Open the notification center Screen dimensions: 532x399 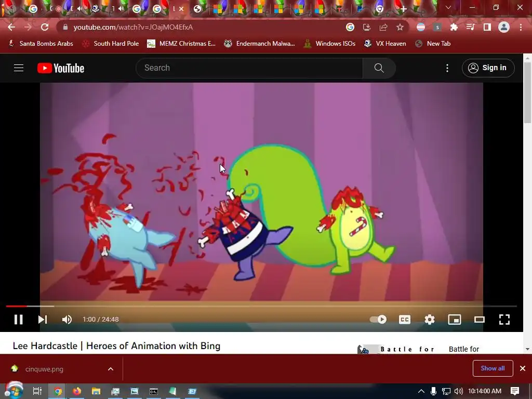coord(515,391)
